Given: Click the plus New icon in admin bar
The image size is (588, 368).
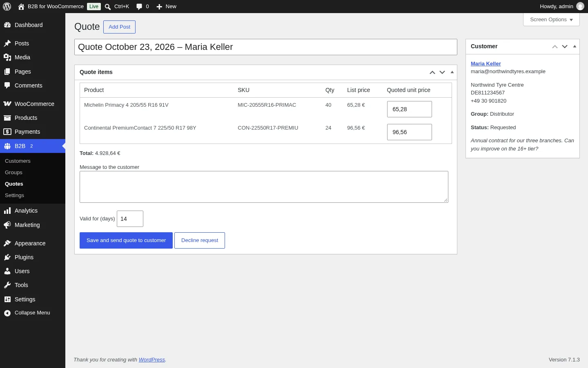Looking at the screenshot, I should (159, 7).
